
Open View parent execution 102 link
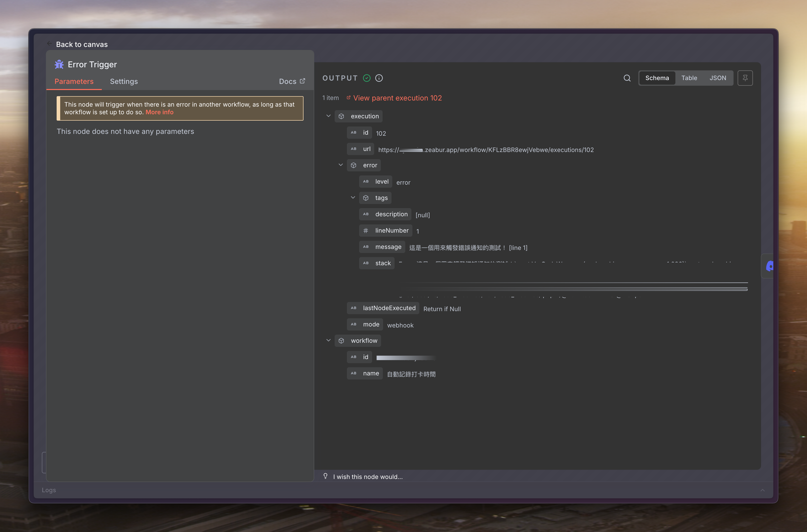[x=397, y=98]
